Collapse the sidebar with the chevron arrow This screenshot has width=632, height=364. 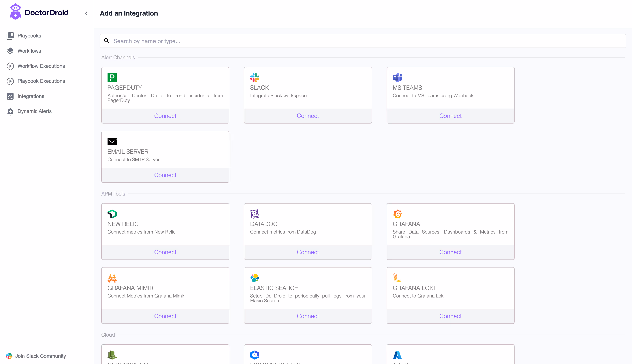[x=86, y=13]
